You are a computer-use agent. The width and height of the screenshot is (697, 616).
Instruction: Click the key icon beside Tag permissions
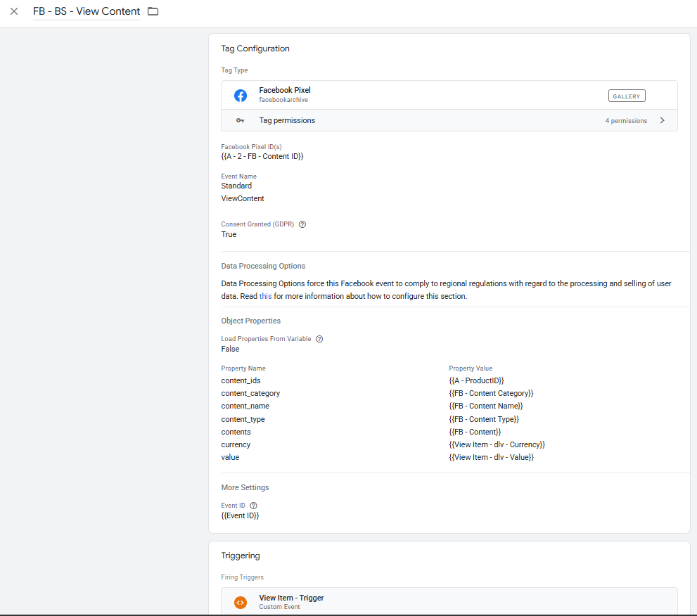pyautogui.click(x=241, y=121)
